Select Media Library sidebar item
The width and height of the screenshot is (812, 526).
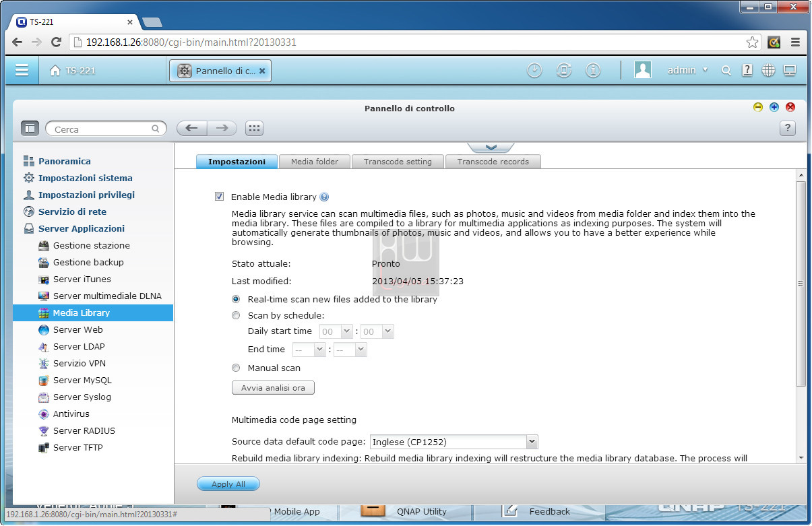[x=93, y=313]
